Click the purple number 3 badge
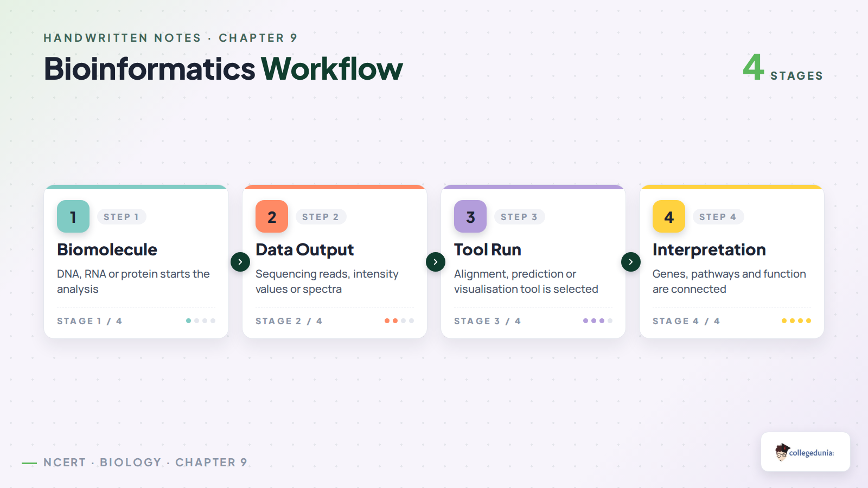The width and height of the screenshot is (868, 488). (470, 216)
